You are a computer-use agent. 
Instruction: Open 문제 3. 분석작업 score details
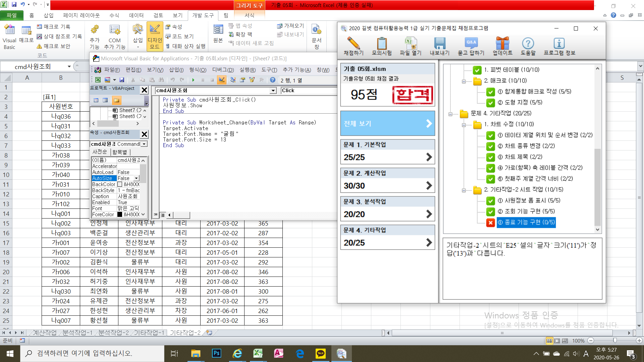tap(387, 214)
